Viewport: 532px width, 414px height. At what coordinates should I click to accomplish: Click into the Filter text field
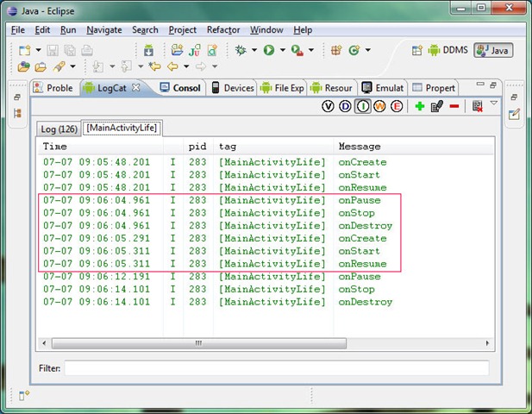click(276, 368)
